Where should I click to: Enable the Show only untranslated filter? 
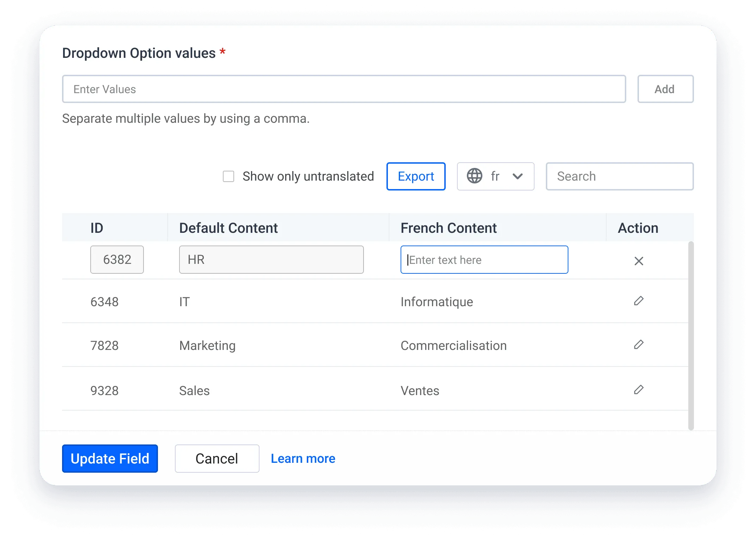[x=228, y=176]
